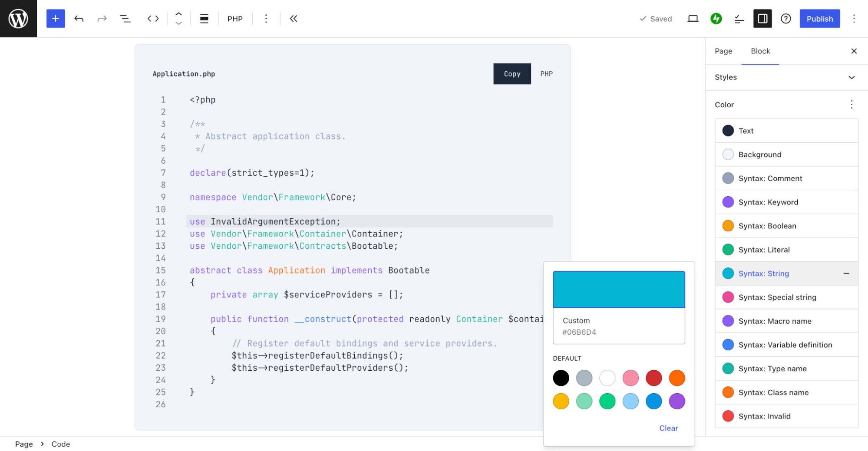Select the orange default color swatch
The image size is (868, 451).
(x=677, y=378)
